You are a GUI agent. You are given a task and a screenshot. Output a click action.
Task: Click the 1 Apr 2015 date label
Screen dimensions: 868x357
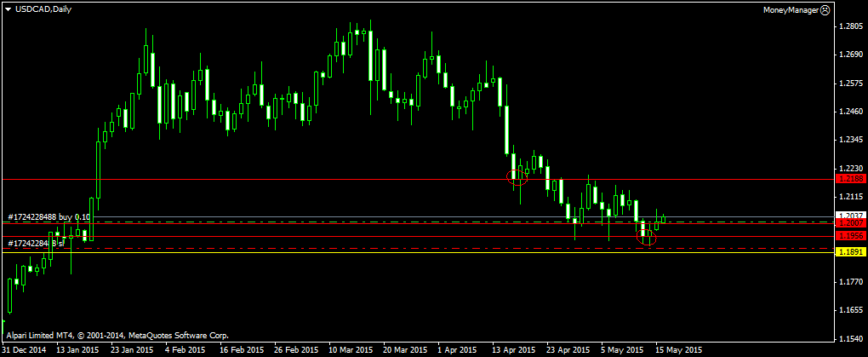point(457,350)
